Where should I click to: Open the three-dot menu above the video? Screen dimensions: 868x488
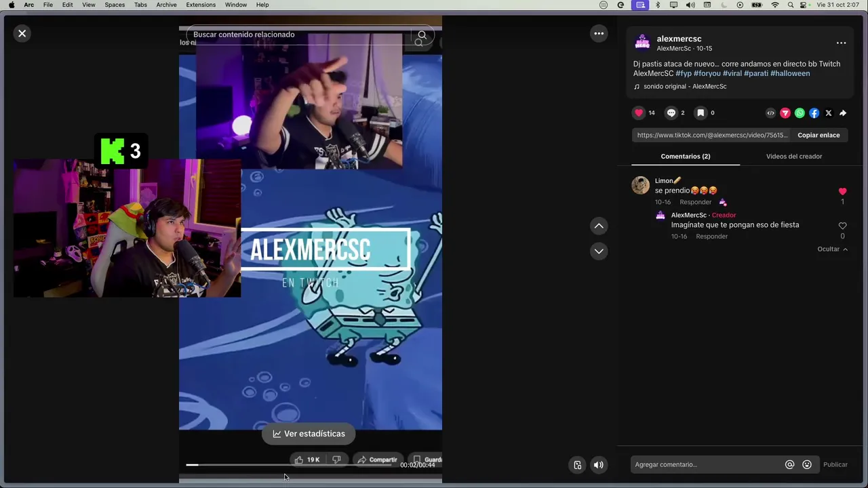(599, 33)
